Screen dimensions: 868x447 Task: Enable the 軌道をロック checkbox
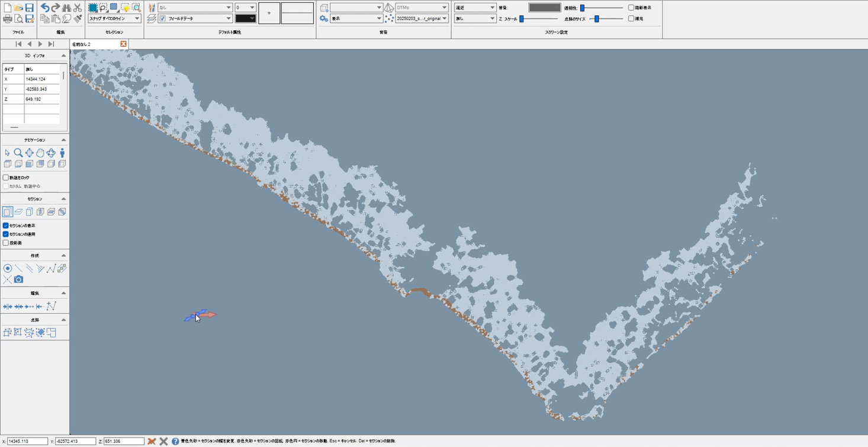pyautogui.click(x=6, y=178)
